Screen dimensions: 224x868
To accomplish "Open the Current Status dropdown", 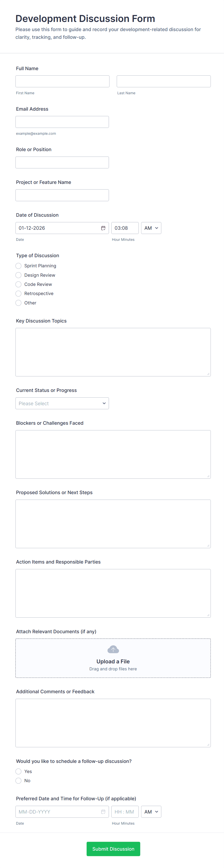I will (x=62, y=403).
